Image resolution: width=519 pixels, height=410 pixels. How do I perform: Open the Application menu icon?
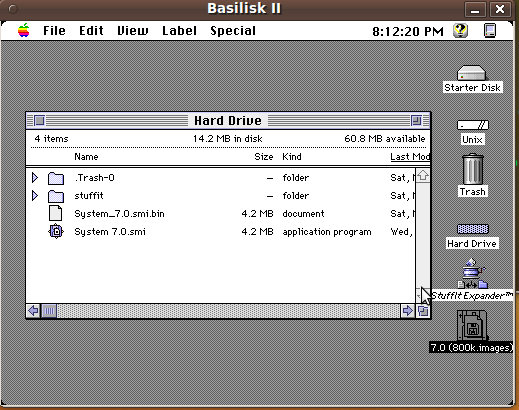[490, 31]
